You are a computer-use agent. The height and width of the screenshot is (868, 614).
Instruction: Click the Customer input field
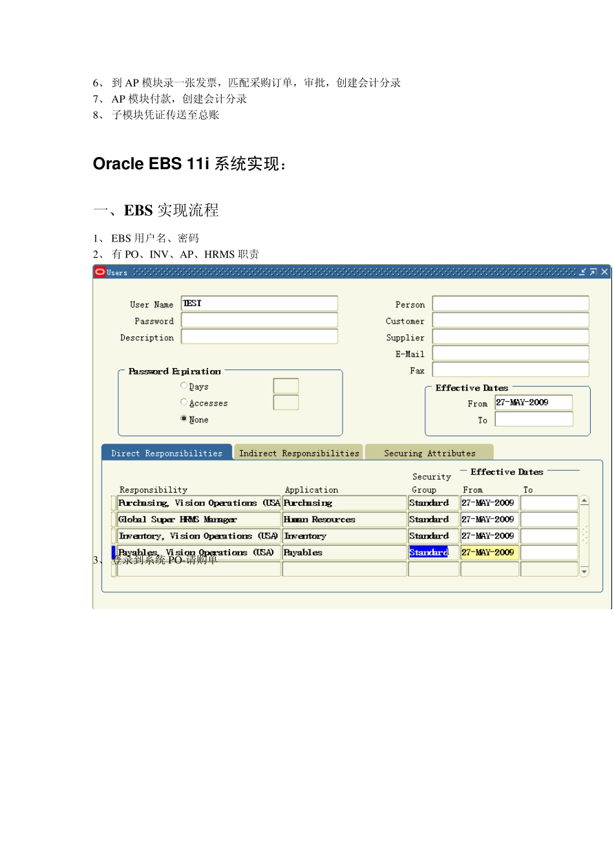(511, 320)
